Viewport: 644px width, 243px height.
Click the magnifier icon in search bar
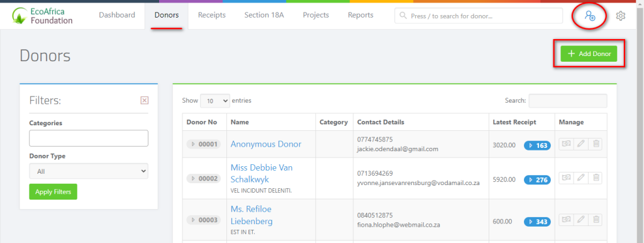pos(403,16)
